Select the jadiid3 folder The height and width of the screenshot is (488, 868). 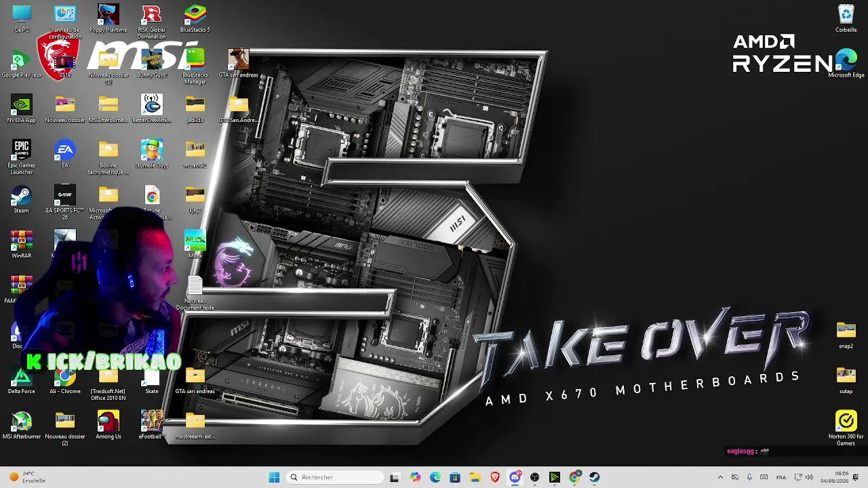coord(195,109)
